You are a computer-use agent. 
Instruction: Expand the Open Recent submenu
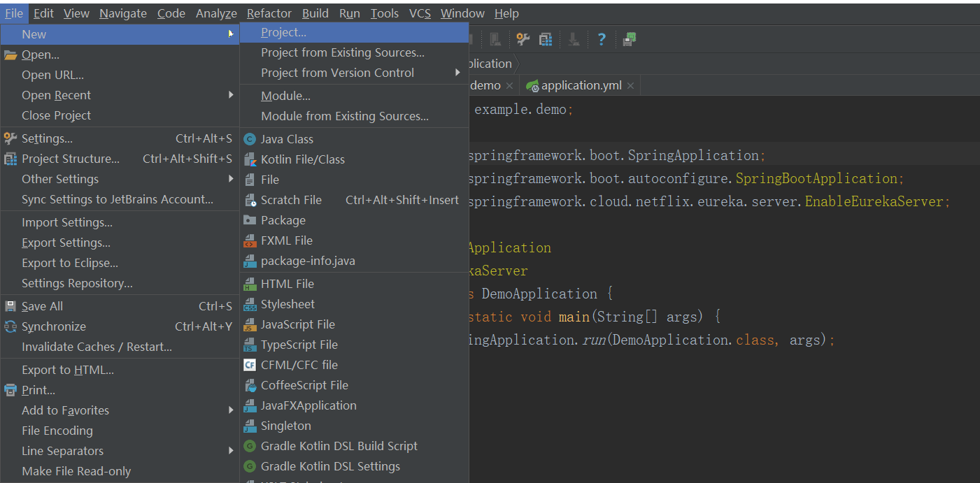click(x=56, y=94)
